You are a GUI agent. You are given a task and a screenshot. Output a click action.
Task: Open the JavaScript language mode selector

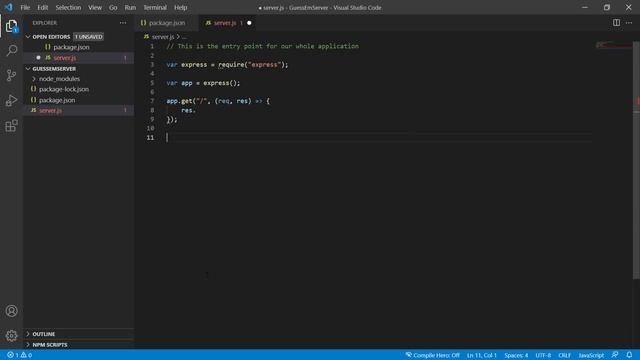(x=591, y=355)
